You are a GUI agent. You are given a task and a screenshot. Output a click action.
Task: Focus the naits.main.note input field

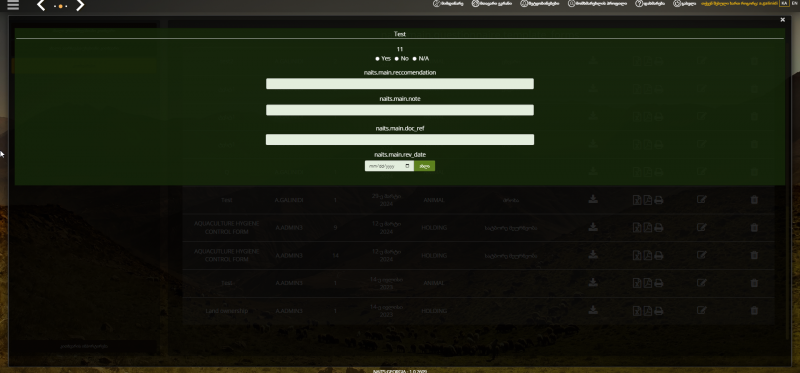[x=399, y=110]
